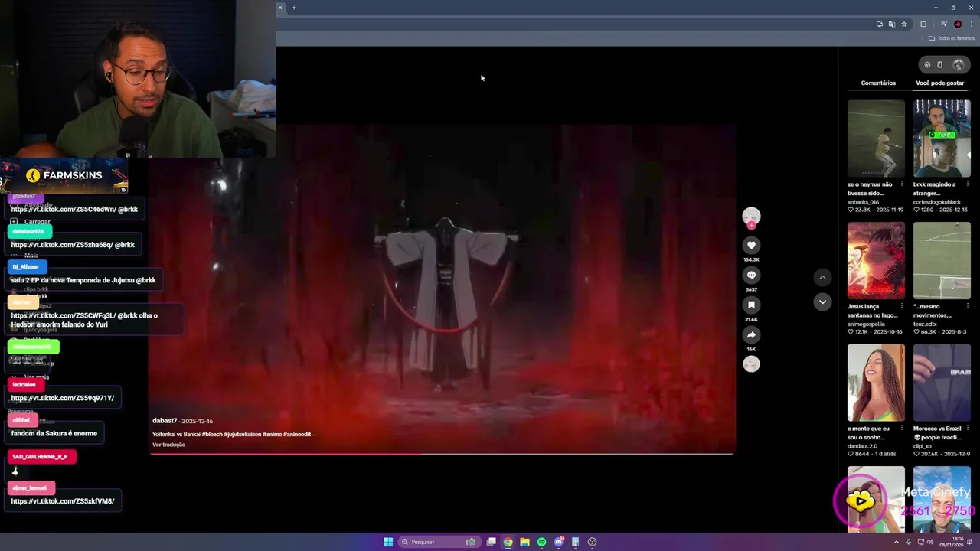Like the TikTok video with the heart icon
The width and height of the screenshot is (980, 551).
coord(751,245)
